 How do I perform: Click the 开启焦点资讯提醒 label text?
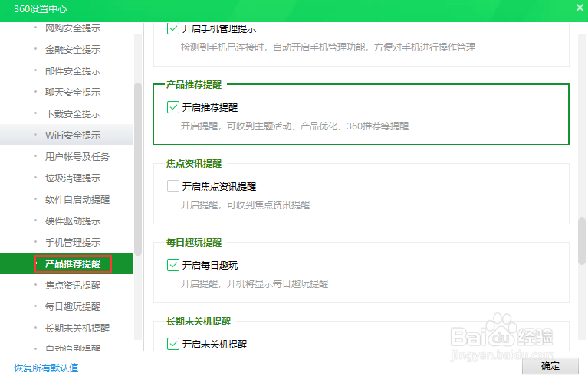[x=219, y=187]
